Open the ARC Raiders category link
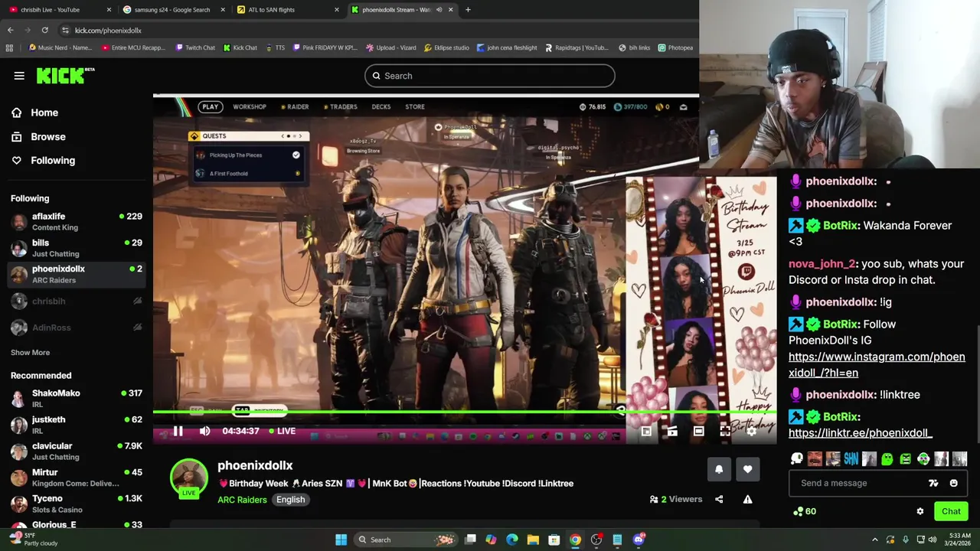Viewport: 980px width, 551px height. [x=242, y=500]
